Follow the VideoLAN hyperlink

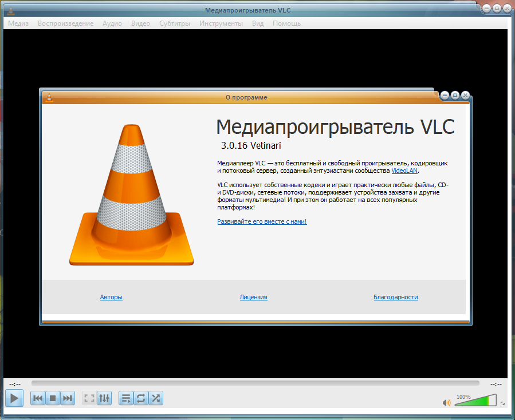point(404,171)
